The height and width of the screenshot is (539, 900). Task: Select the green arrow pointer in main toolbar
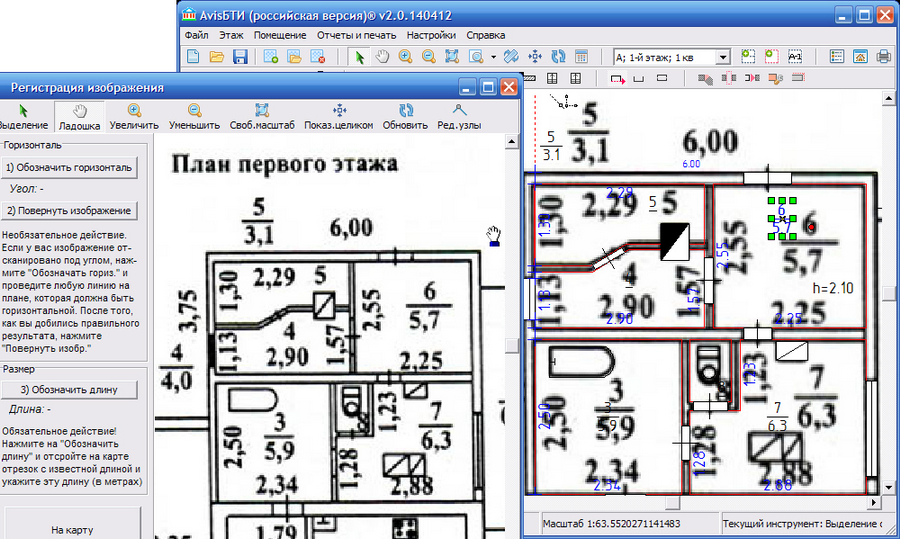coord(360,57)
